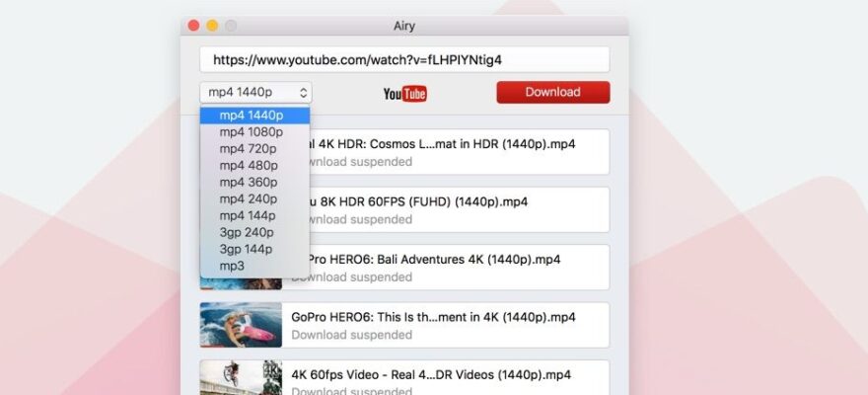The width and height of the screenshot is (868, 395).
Task: Click the yellow minimize window button
Action: (x=212, y=26)
